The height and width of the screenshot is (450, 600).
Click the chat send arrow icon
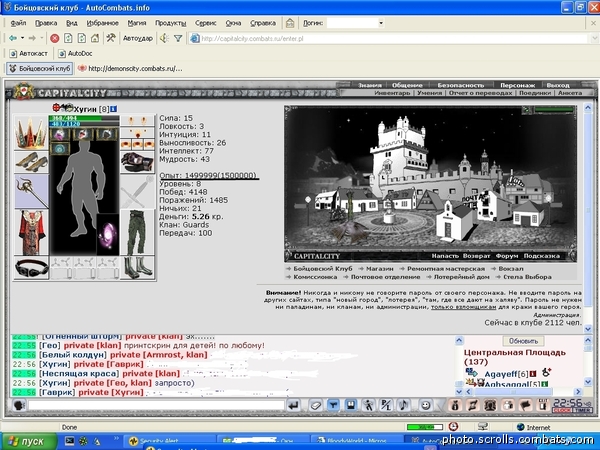(x=293, y=405)
